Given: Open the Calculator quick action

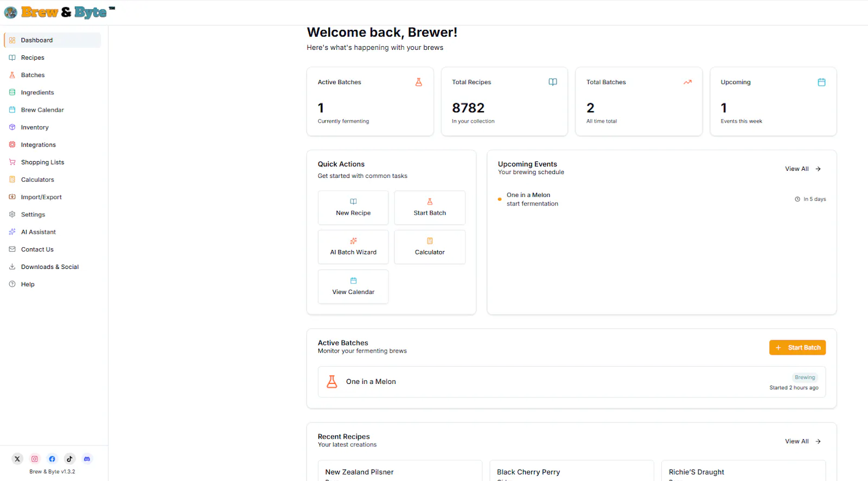Looking at the screenshot, I should tap(430, 247).
